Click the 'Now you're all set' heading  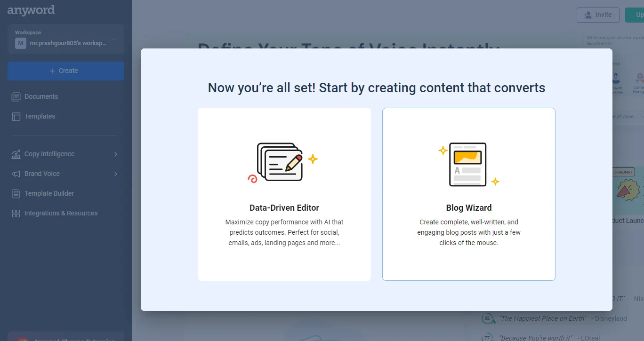pyautogui.click(x=377, y=87)
